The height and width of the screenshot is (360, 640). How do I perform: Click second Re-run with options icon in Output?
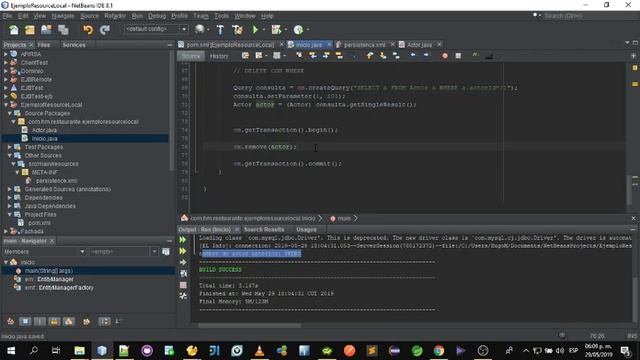pyautogui.click(x=183, y=251)
